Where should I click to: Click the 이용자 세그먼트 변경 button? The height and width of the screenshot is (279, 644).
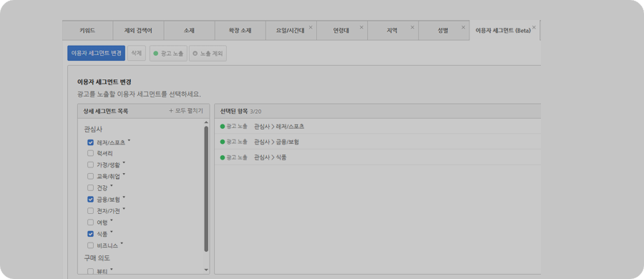click(96, 54)
